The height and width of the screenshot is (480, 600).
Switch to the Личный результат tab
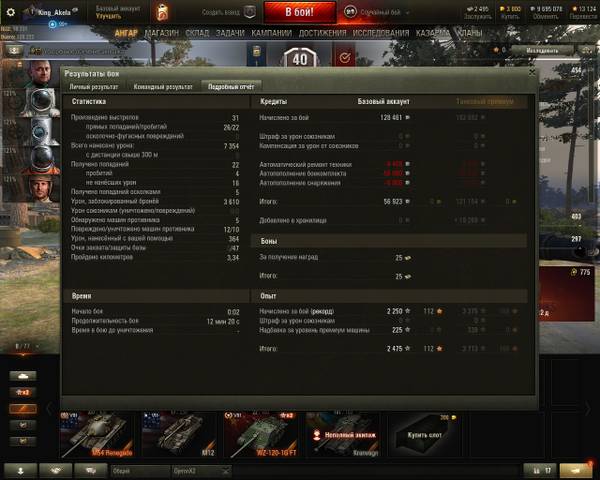(x=94, y=87)
